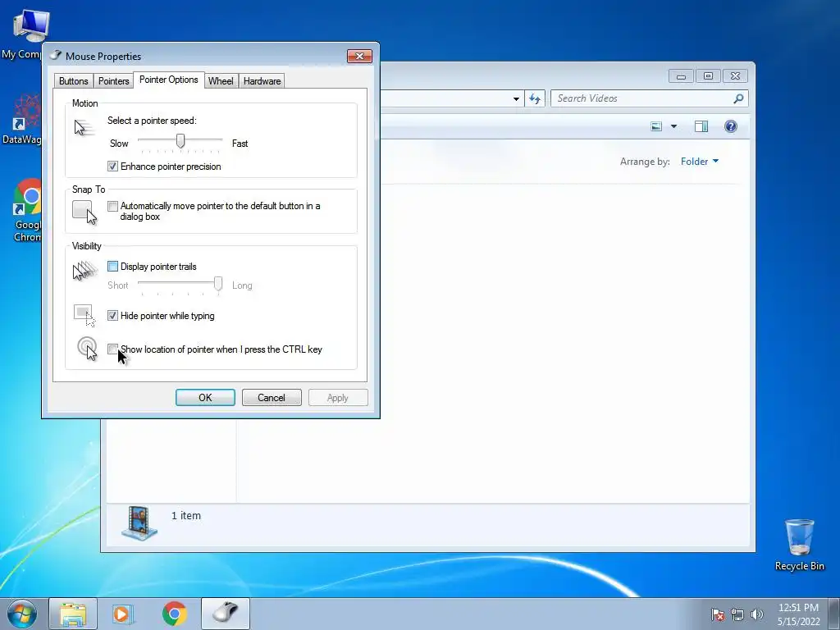Uncheck Hide pointer while typing
The image size is (840, 630).
(x=112, y=316)
